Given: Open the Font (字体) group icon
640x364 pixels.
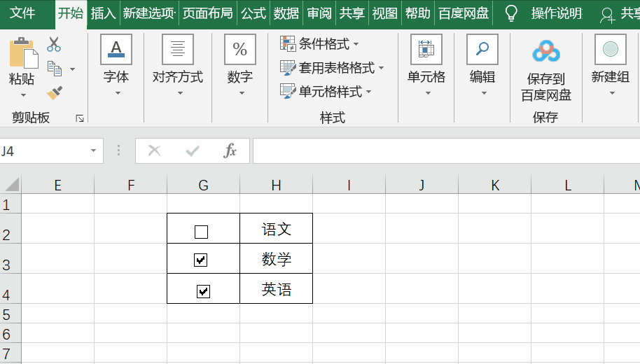Looking at the screenshot, I should tap(116, 50).
